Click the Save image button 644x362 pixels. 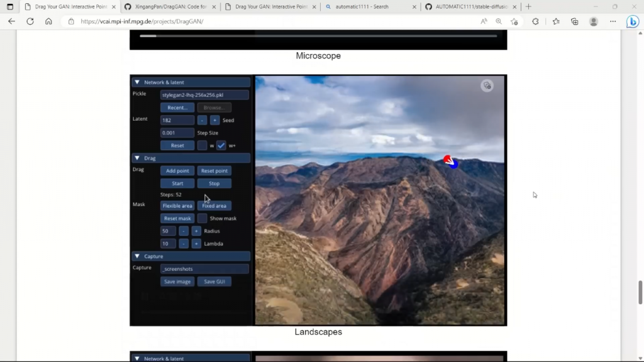coord(177,282)
